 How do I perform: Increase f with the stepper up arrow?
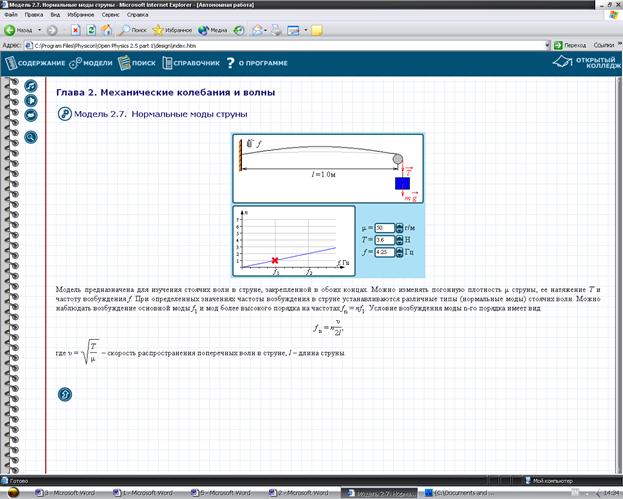pos(399,250)
